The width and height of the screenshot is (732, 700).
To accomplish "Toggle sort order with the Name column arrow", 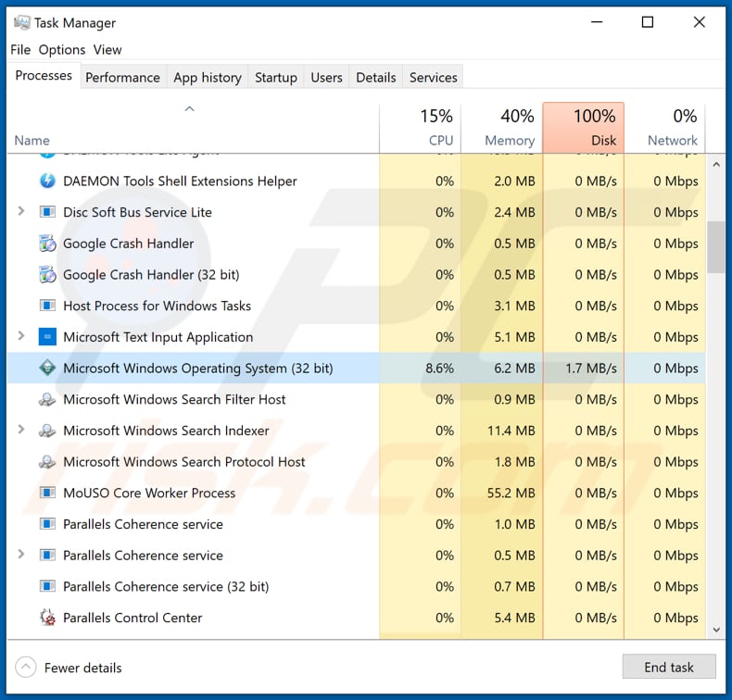I will pos(189,109).
